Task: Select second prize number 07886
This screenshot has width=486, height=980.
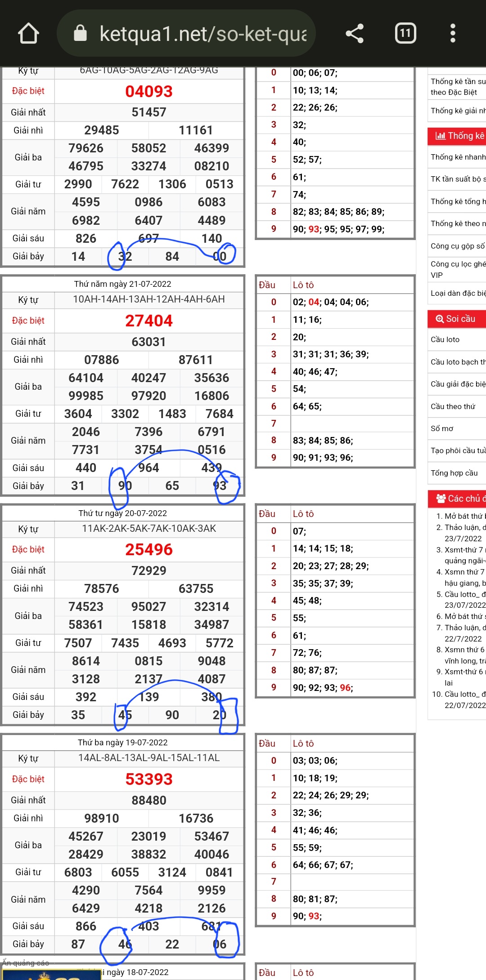Action: [102, 360]
